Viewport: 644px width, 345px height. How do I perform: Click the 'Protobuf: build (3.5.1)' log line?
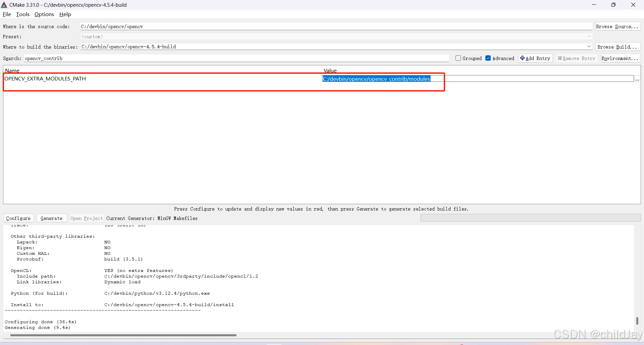[80, 259]
